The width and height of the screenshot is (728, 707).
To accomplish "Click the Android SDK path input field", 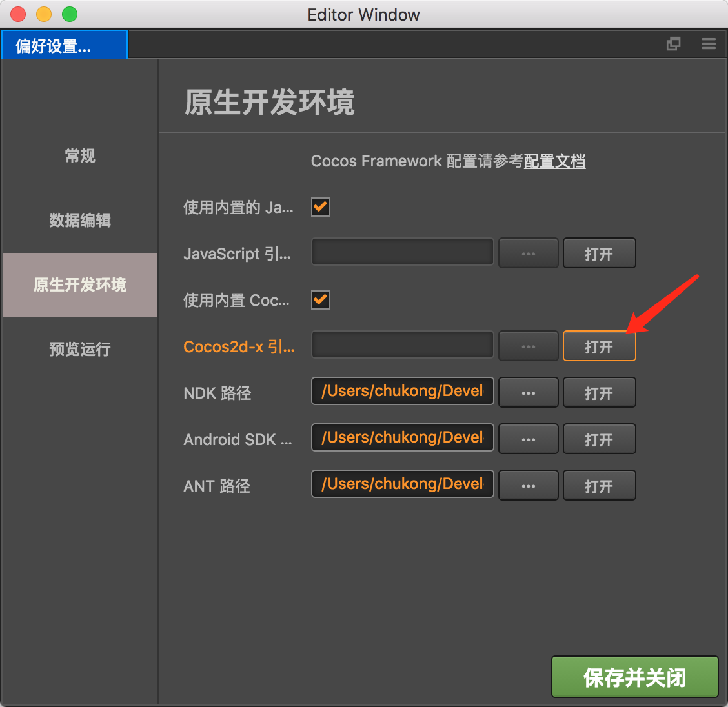I will coord(402,437).
